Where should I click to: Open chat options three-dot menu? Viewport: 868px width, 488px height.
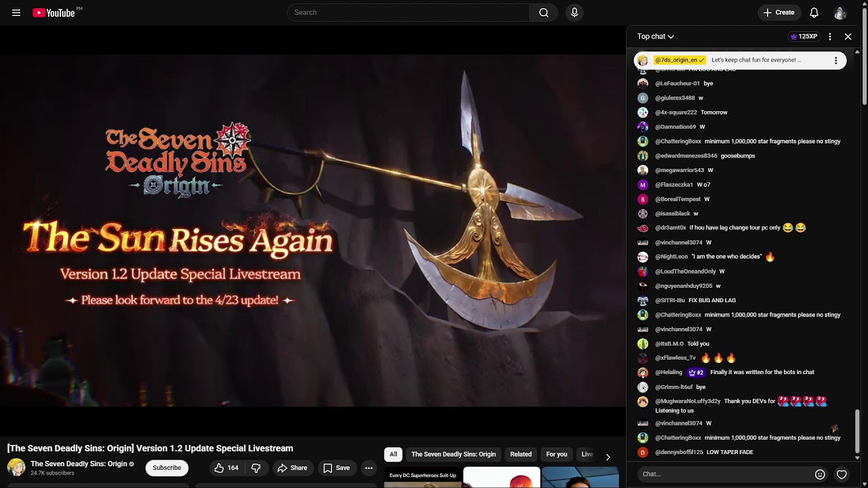[x=830, y=37]
